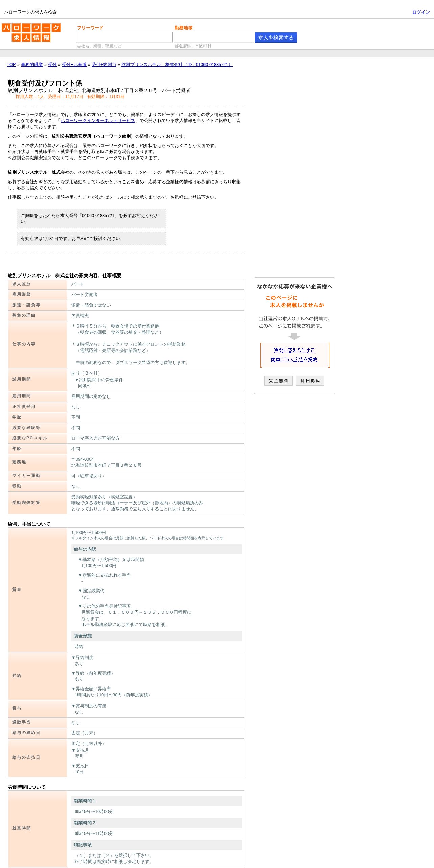
Task: Click the 特記事項 subheading
Action: (156, 845)
